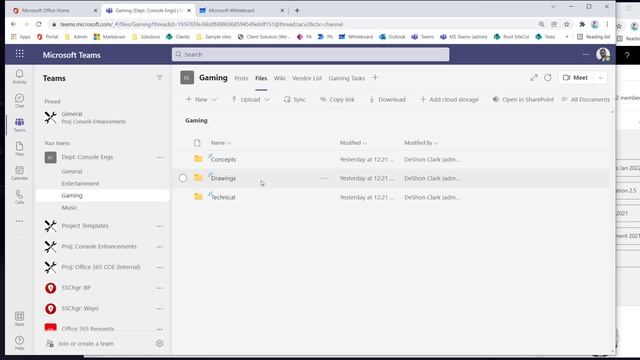Open manage teams settings gear
Screen dimensions: 640x360
[160, 343]
